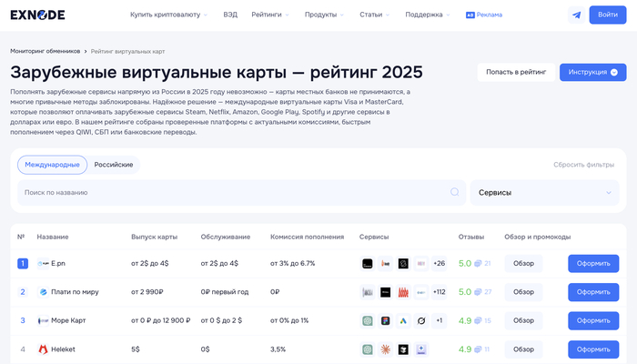The height and width of the screenshot is (364, 637).
Task: Click the search magnifier icon
Action: coord(455,192)
